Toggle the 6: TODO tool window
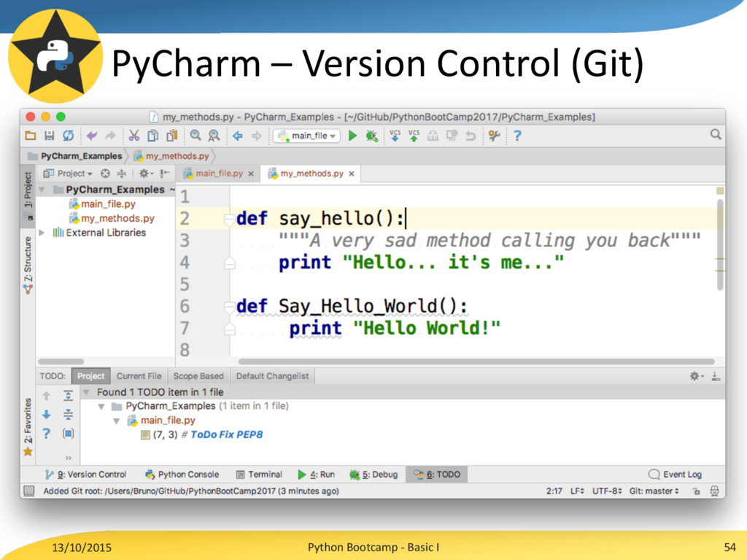This screenshot has width=747, height=560. click(x=437, y=474)
